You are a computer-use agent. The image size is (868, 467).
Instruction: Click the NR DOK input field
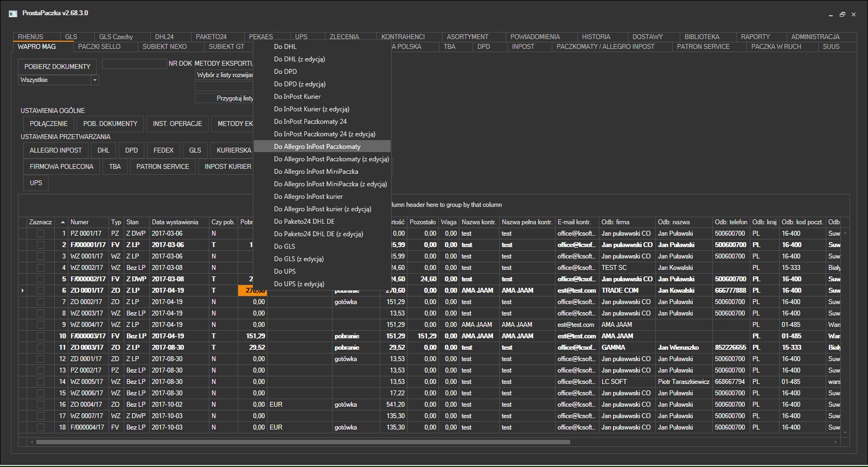(135, 64)
